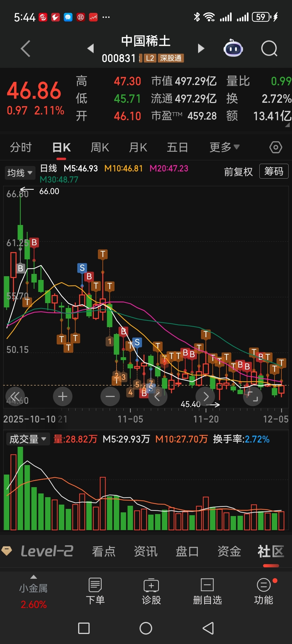
Task: Open the 均线 indicator dropdown
Action: [x=20, y=173]
